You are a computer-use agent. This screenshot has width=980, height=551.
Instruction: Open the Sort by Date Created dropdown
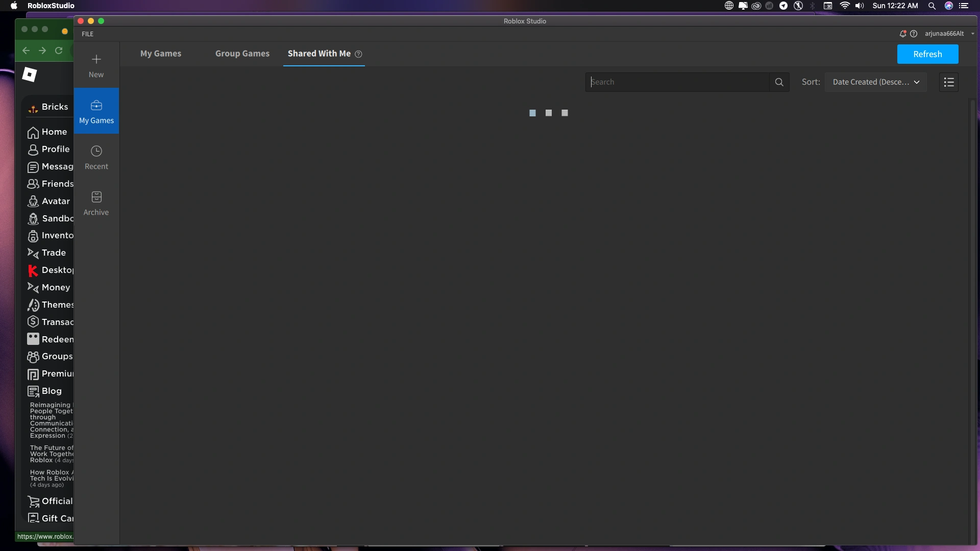875,82
